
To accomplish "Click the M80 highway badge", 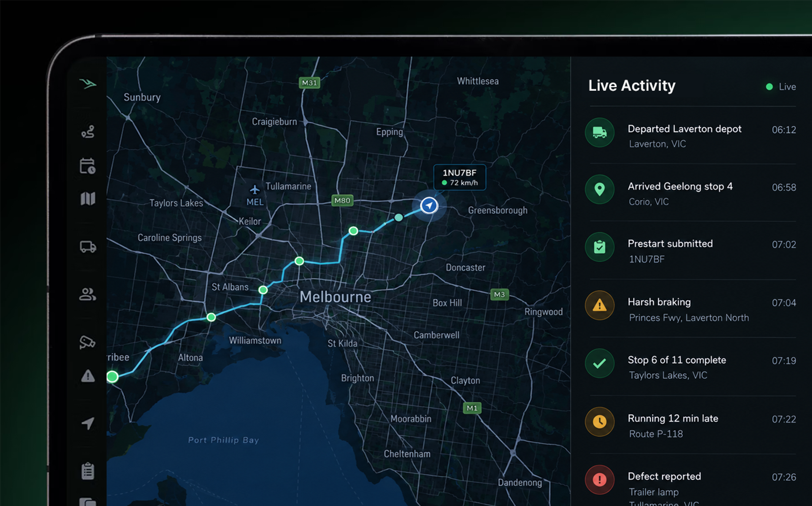I will (x=342, y=200).
